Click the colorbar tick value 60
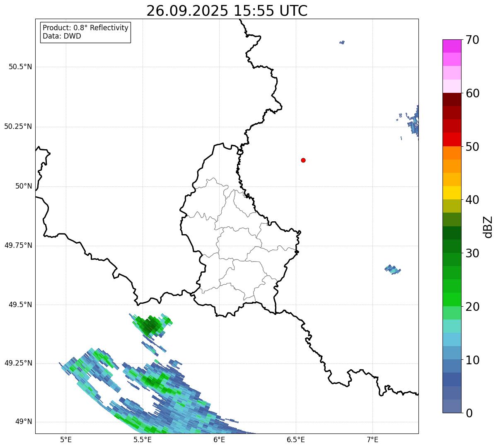Screen dimensions: 498x448 click(x=472, y=93)
